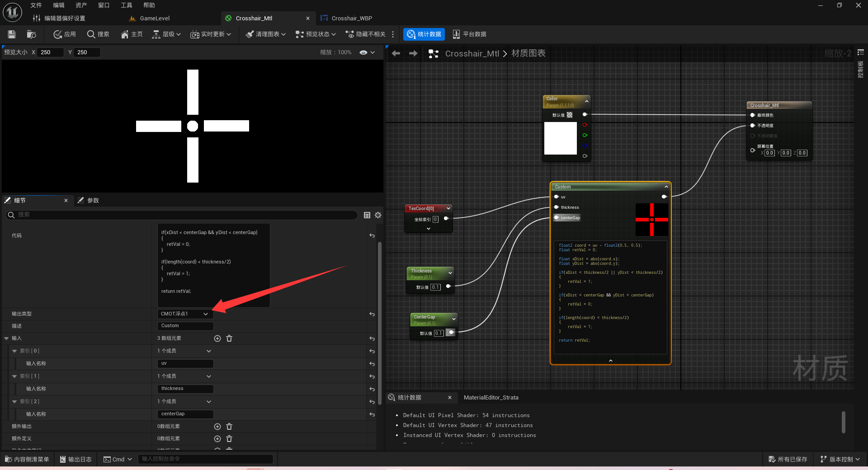Click the Color node white preview swatch

click(x=561, y=138)
